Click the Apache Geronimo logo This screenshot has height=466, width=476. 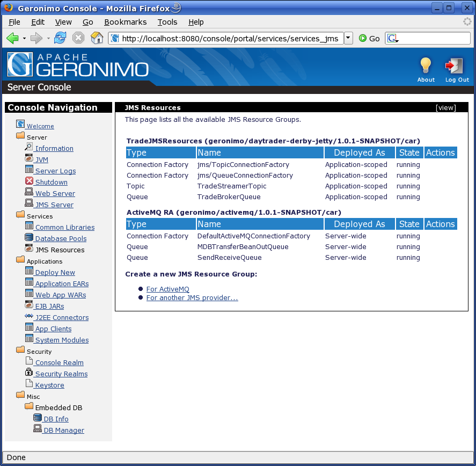click(78, 64)
